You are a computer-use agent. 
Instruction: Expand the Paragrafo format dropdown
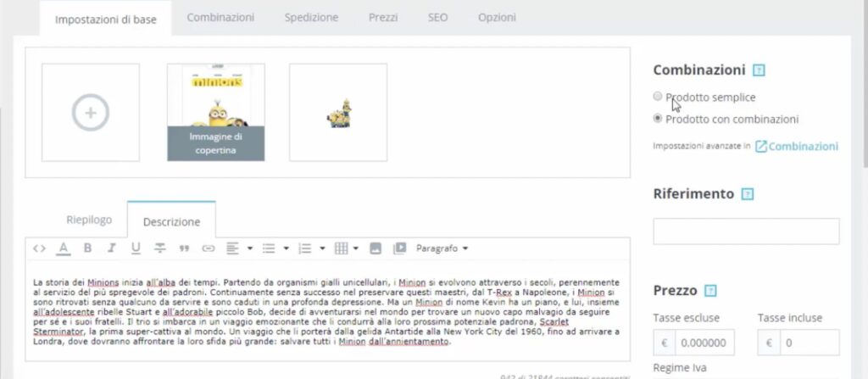442,248
